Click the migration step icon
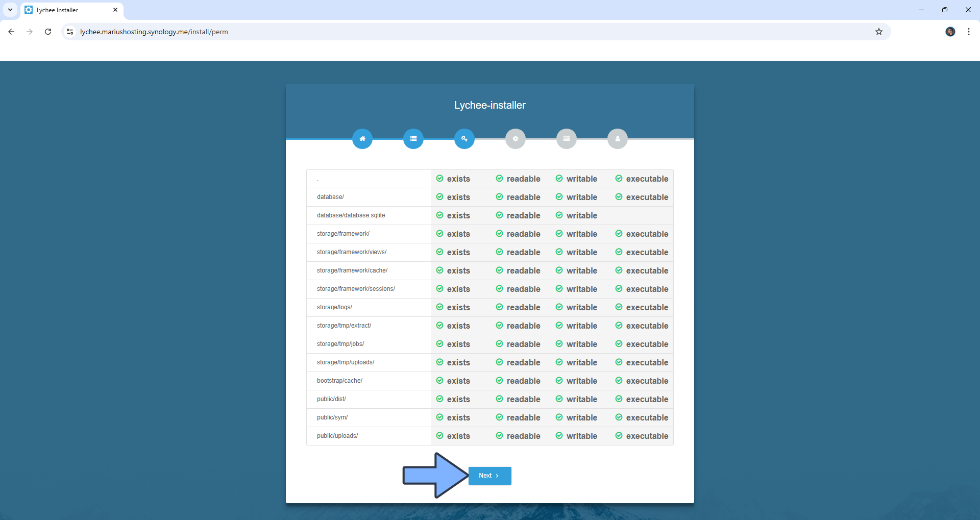The image size is (980, 520). click(567, 139)
